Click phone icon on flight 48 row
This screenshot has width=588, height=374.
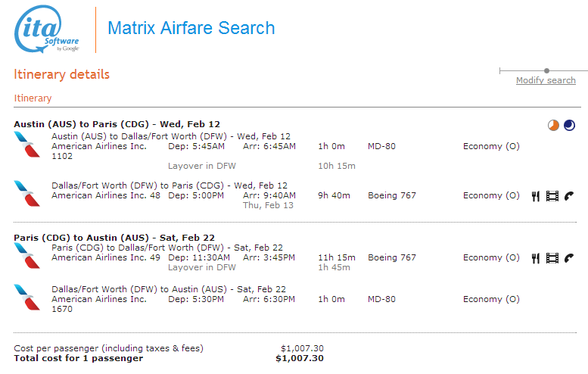(x=569, y=196)
